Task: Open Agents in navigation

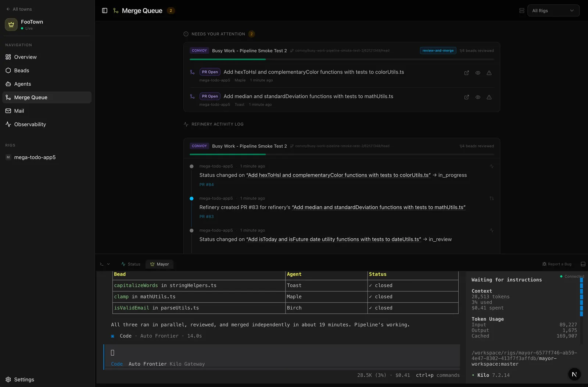Action: pyautogui.click(x=47, y=84)
